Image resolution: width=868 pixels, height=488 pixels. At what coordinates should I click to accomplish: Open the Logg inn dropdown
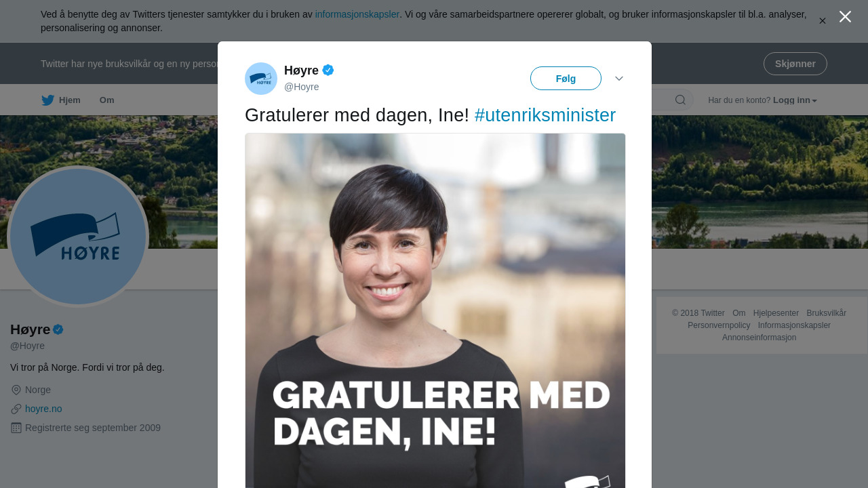click(795, 100)
